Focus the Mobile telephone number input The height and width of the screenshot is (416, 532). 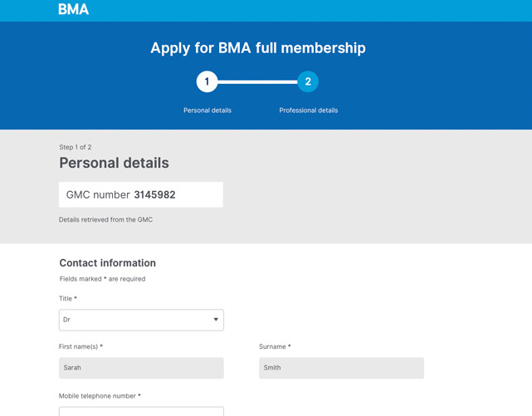click(141, 411)
